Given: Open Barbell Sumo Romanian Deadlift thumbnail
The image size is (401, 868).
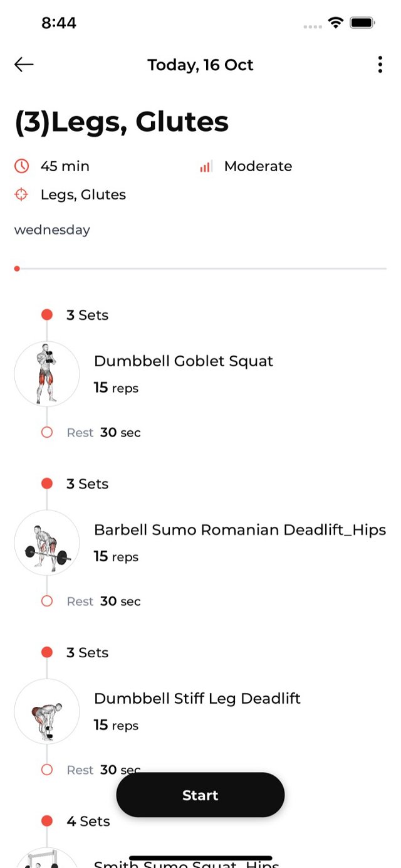Looking at the screenshot, I should [47, 542].
